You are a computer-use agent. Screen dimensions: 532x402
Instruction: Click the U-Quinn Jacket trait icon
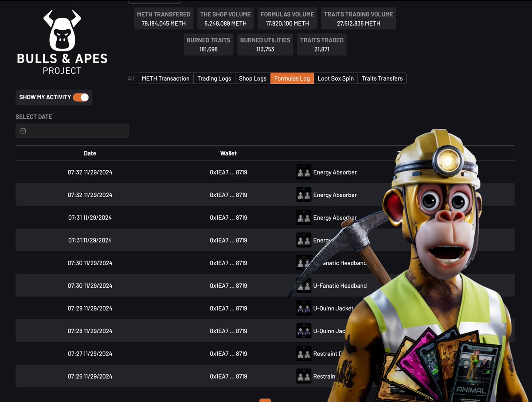(x=304, y=308)
